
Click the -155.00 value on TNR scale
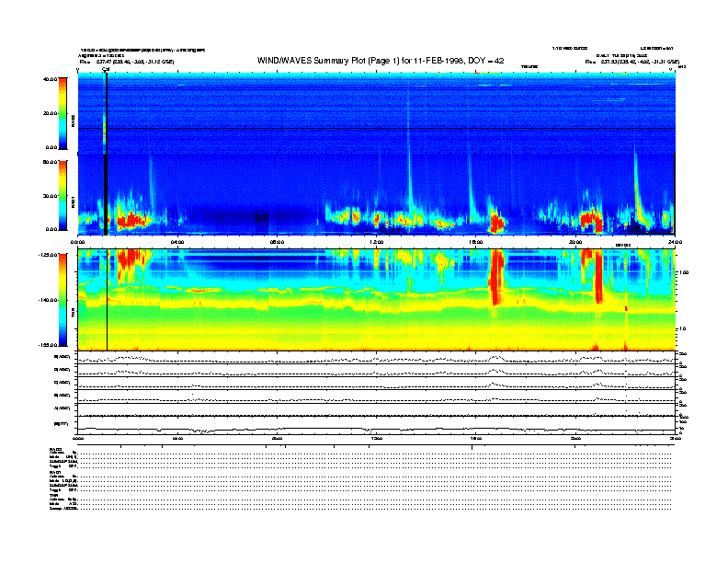pos(49,345)
